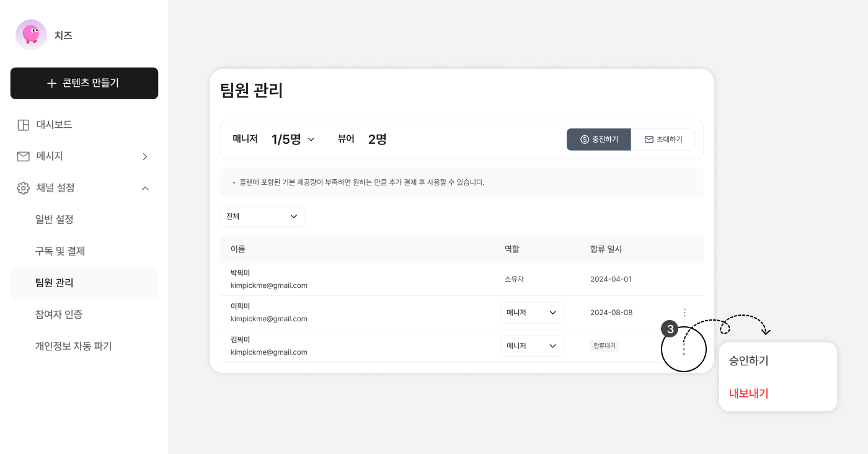Viewport: 868px width, 454px height.
Task: Click the plus icon in 콘텐츠 만들기
Action: pos(51,83)
